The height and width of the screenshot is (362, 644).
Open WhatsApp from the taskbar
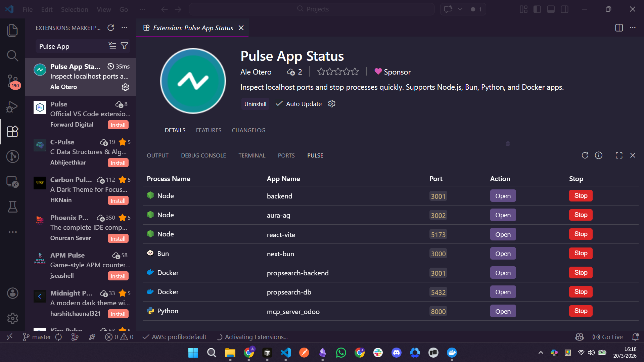[x=341, y=353]
